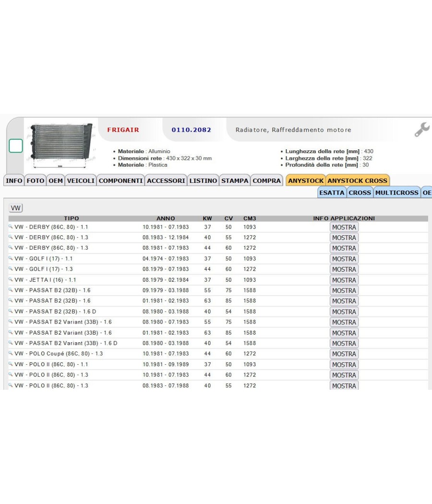Viewport: 432px width, 504px height.
Task: Click part number 0110.2082
Action: pyautogui.click(x=191, y=130)
